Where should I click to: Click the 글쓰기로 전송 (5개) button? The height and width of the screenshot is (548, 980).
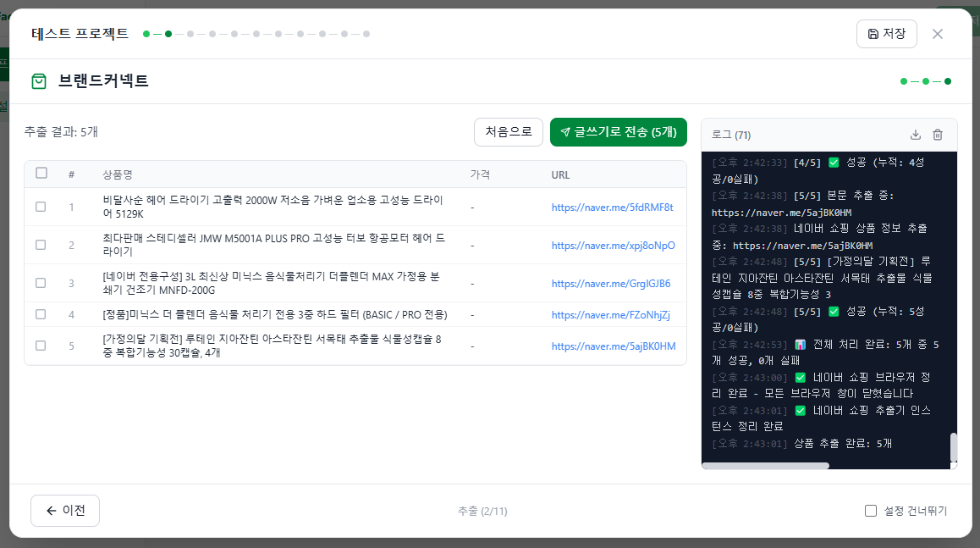click(x=619, y=133)
